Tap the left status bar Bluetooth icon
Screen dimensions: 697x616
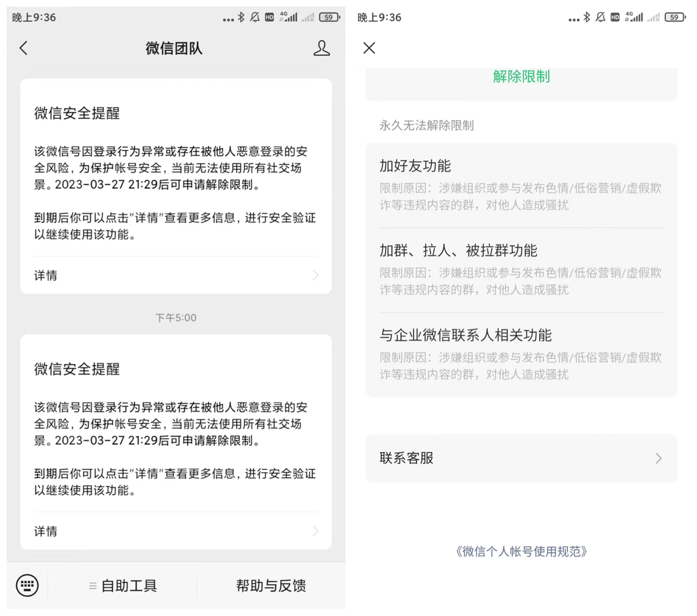[241, 17]
